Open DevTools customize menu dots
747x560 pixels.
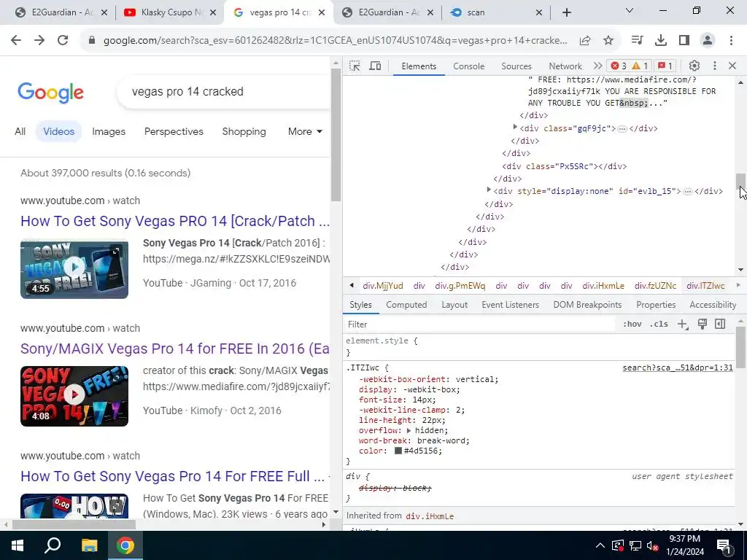pos(715,66)
